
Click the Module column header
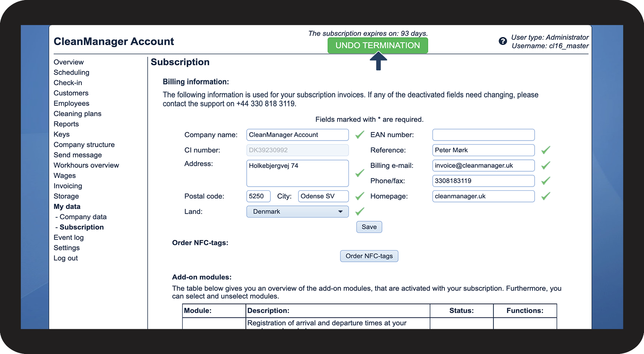pyautogui.click(x=214, y=311)
